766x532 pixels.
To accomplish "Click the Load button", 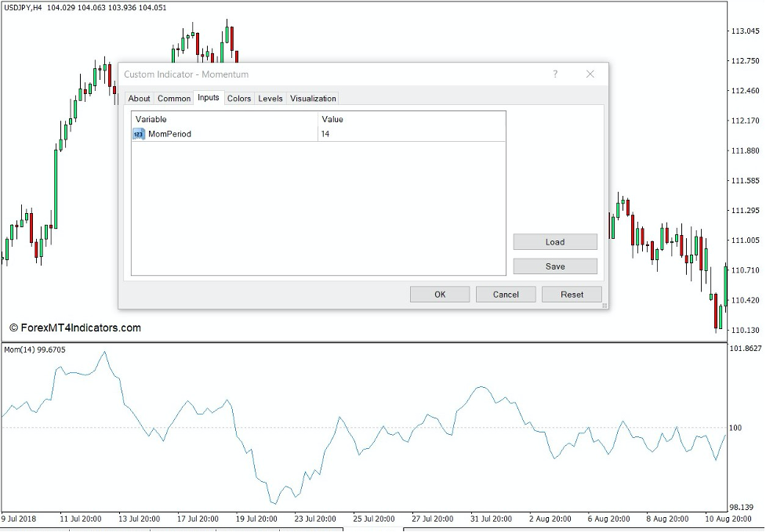I will pyautogui.click(x=554, y=241).
